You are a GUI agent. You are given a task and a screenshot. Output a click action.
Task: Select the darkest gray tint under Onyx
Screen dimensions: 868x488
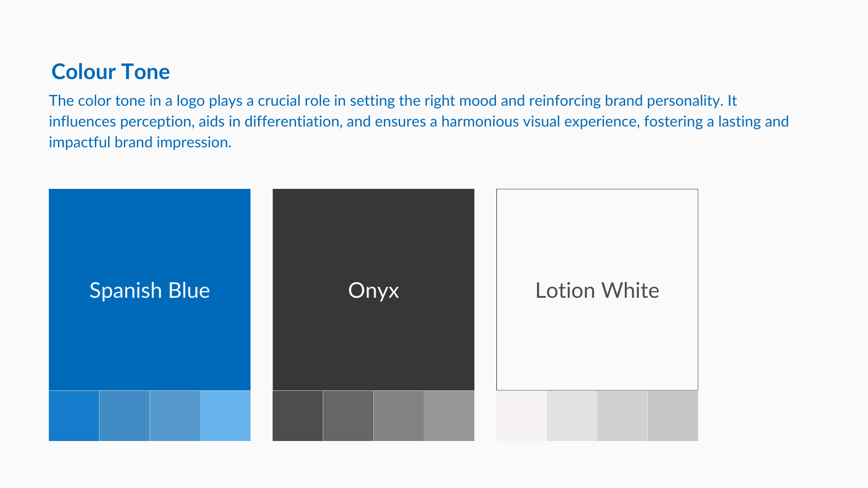[x=298, y=416]
